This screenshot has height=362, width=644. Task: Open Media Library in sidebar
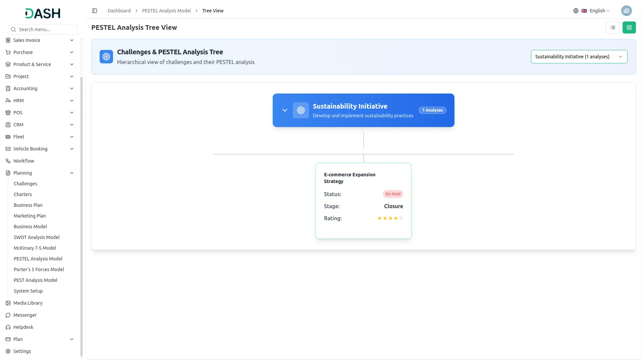(28, 303)
